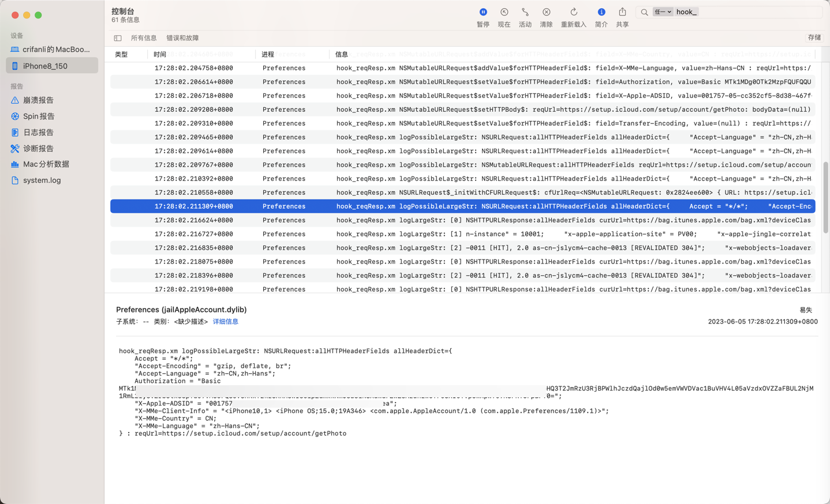
Task: Select log row at 17:28:02.206614+0800
Action: (x=463, y=82)
